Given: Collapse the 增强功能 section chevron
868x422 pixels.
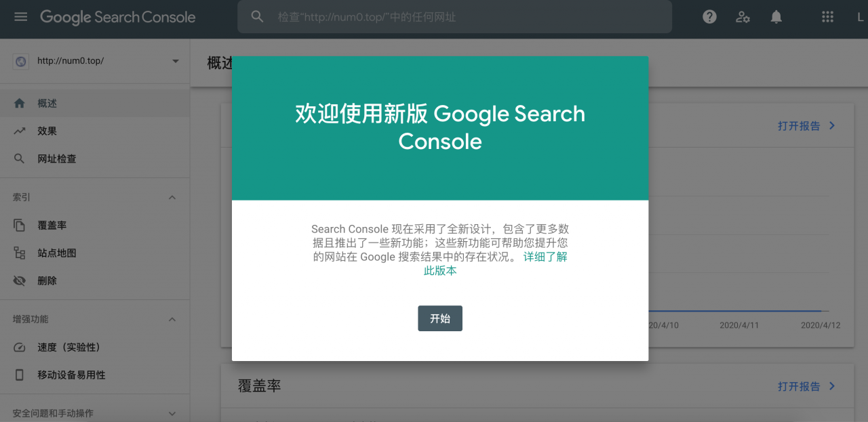Looking at the screenshot, I should [172, 319].
